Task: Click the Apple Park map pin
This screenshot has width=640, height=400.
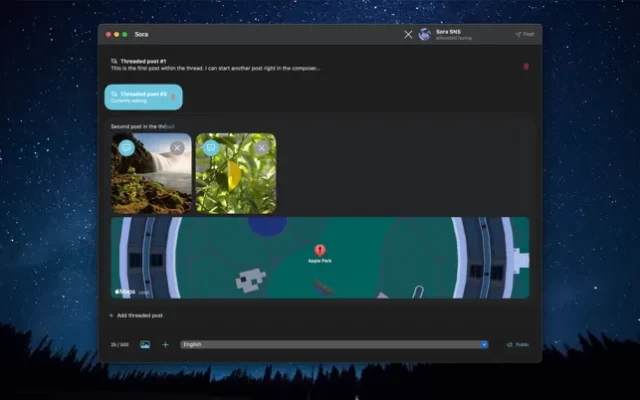Action: click(x=320, y=250)
